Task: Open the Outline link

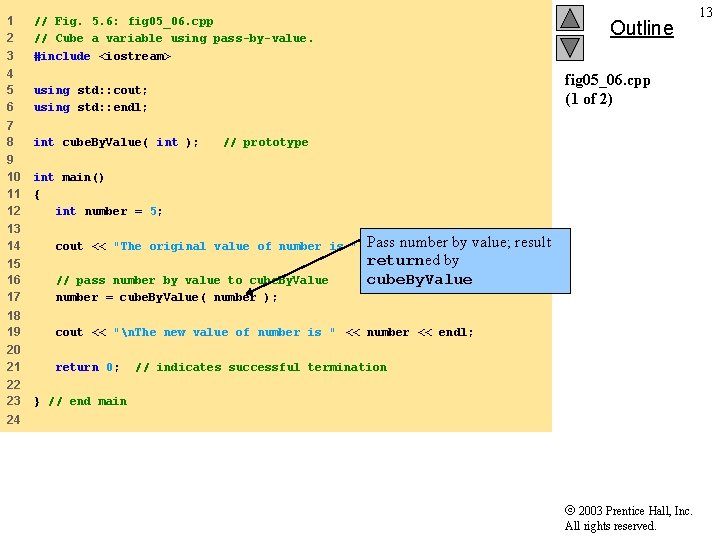Action: pyautogui.click(x=641, y=28)
